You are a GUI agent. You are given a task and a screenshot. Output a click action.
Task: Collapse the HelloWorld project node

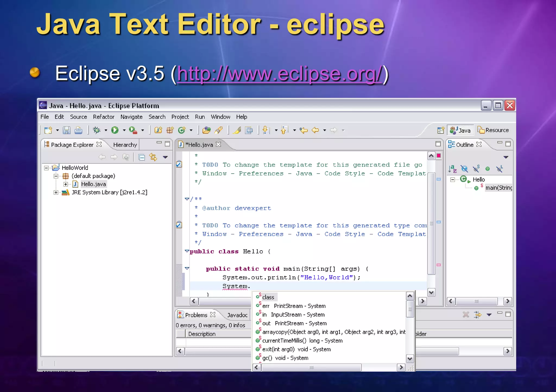pos(46,168)
